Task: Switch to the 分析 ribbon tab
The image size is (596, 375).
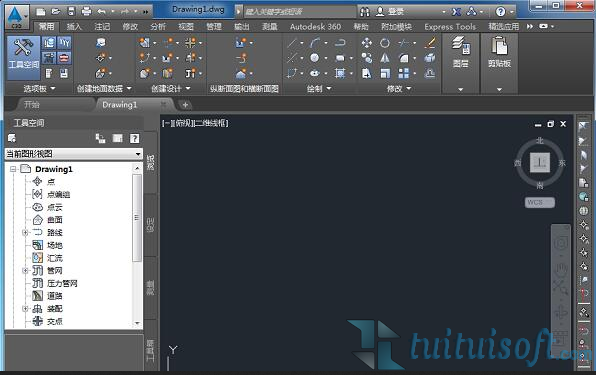Action: coord(158,27)
